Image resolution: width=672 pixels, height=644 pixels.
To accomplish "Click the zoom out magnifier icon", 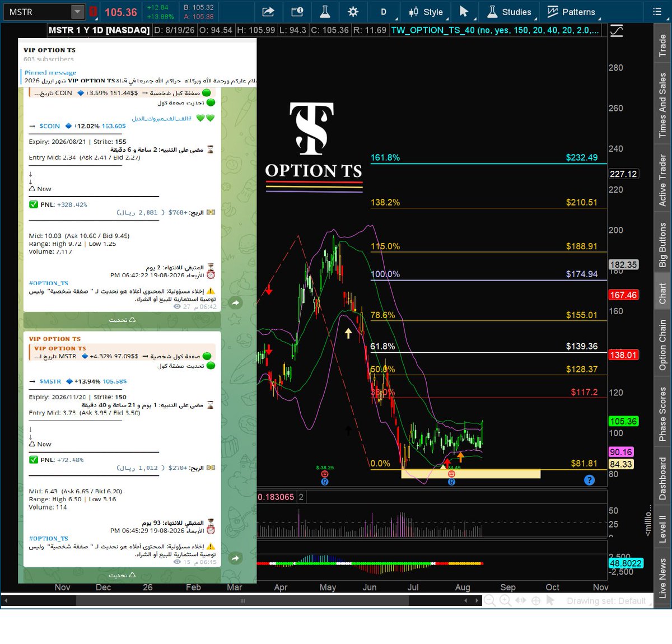I will [489, 601].
